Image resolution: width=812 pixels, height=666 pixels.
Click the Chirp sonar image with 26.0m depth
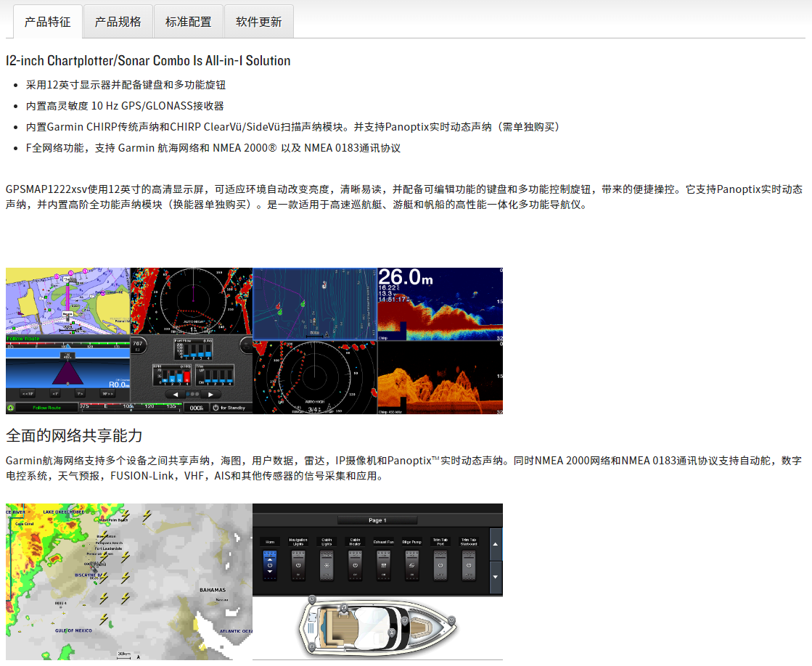click(x=440, y=304)
